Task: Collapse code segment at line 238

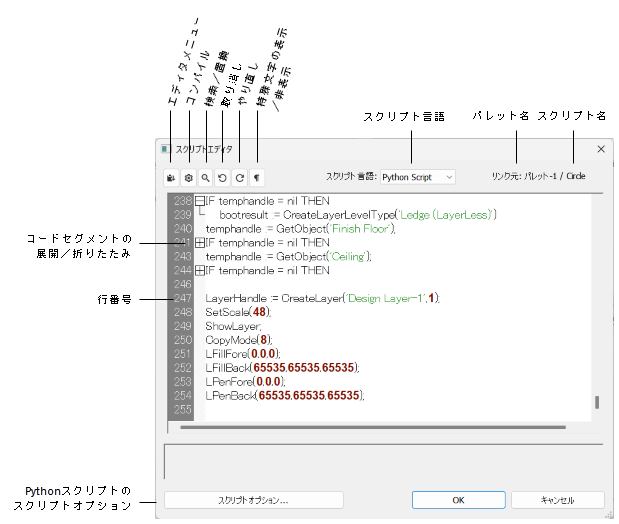Action: pos(199,201)
